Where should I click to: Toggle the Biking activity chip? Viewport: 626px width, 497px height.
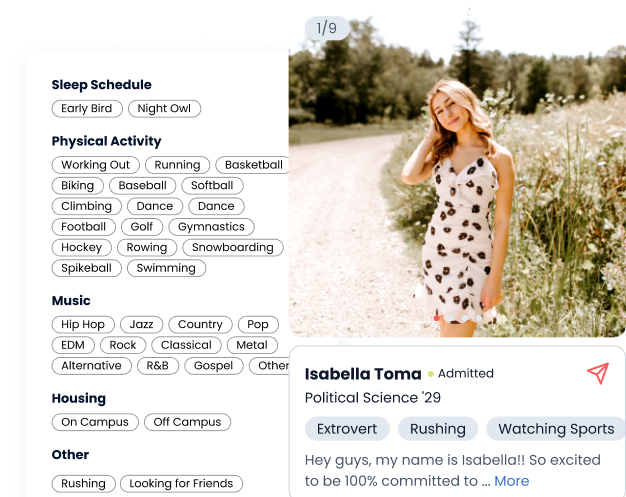tap(78, 186)
